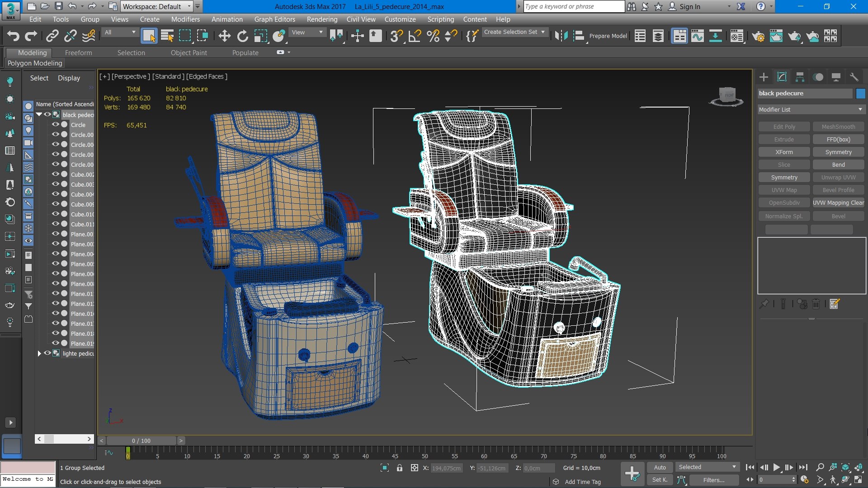Toggle visibility of Cube.002 object
This screenshot has height=488, width=868.
point(56,174)
